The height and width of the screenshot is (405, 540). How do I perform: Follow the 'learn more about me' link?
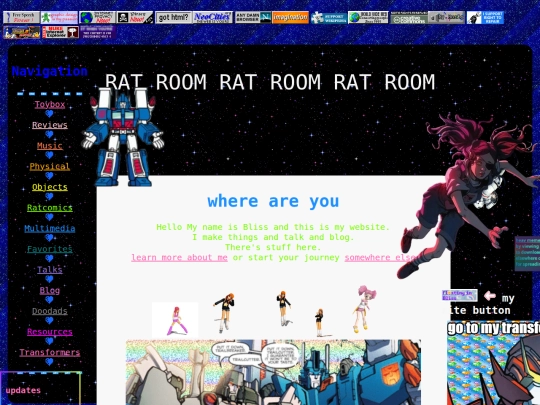coord(179,258)
